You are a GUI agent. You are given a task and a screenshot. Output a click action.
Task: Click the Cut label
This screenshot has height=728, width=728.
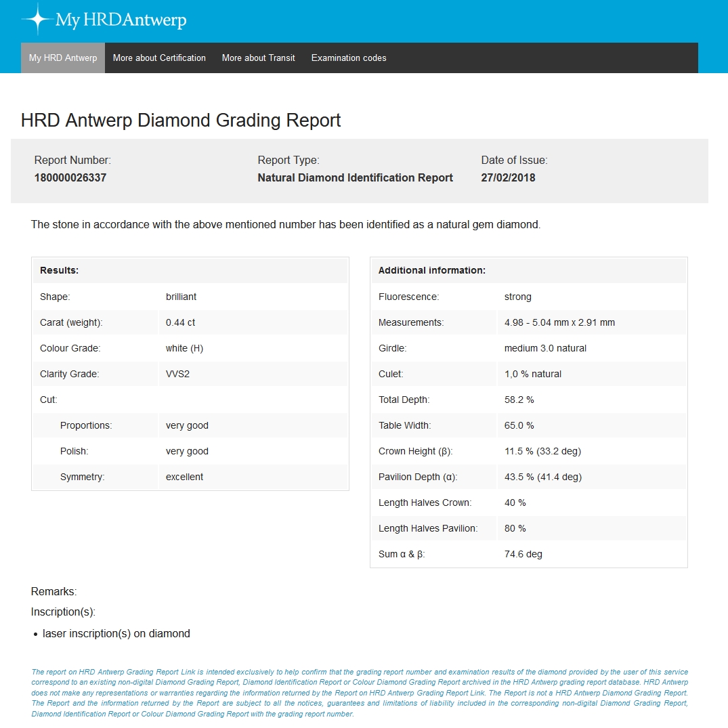coord(48,400)
